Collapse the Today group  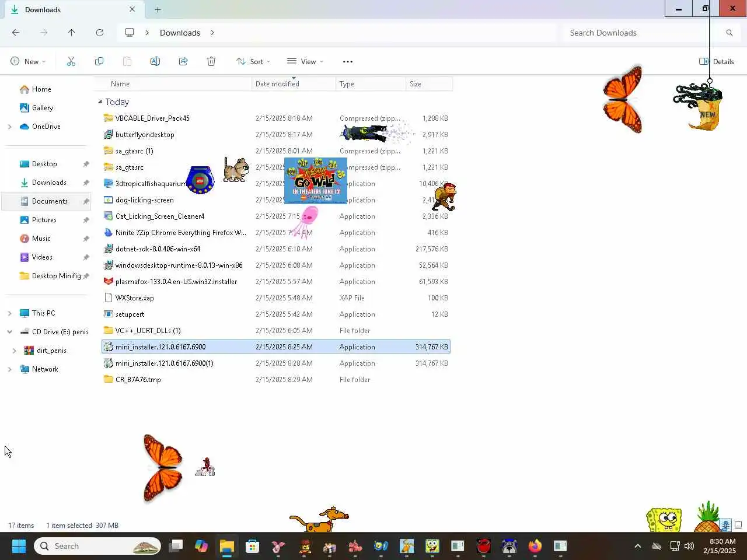click(x=100, y=101)
